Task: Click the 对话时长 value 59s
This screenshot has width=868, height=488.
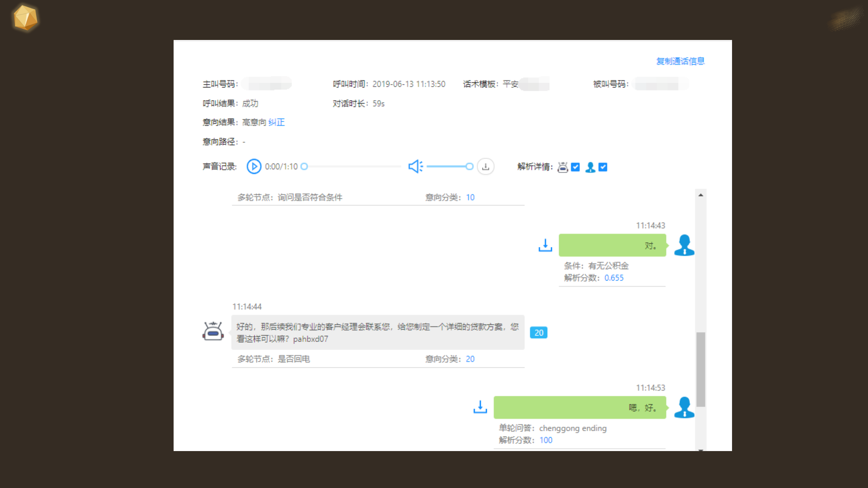Action: pyautogui.click(x=378, y=103)
